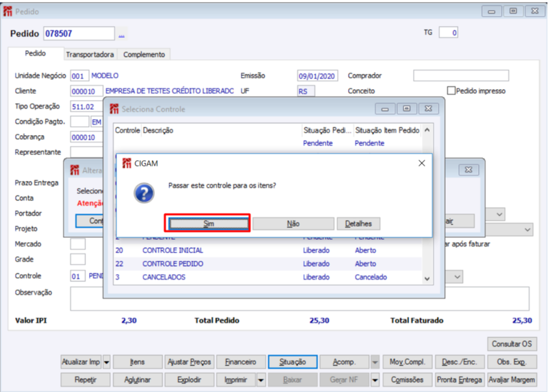Maximize the Seleciona Controle window
The height and width of the screenshot is (392, 548).
click(x=406, y=109)
